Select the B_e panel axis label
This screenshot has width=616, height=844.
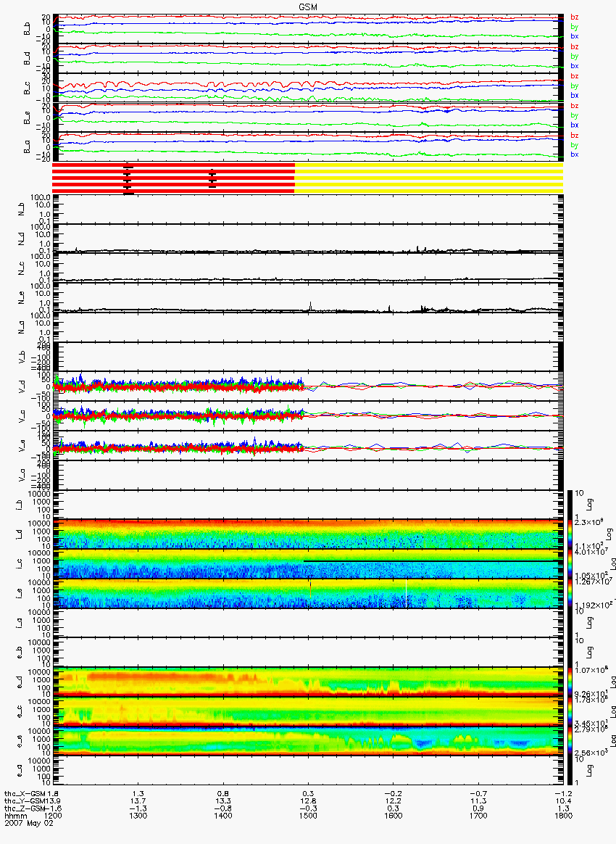coord(27,117)
